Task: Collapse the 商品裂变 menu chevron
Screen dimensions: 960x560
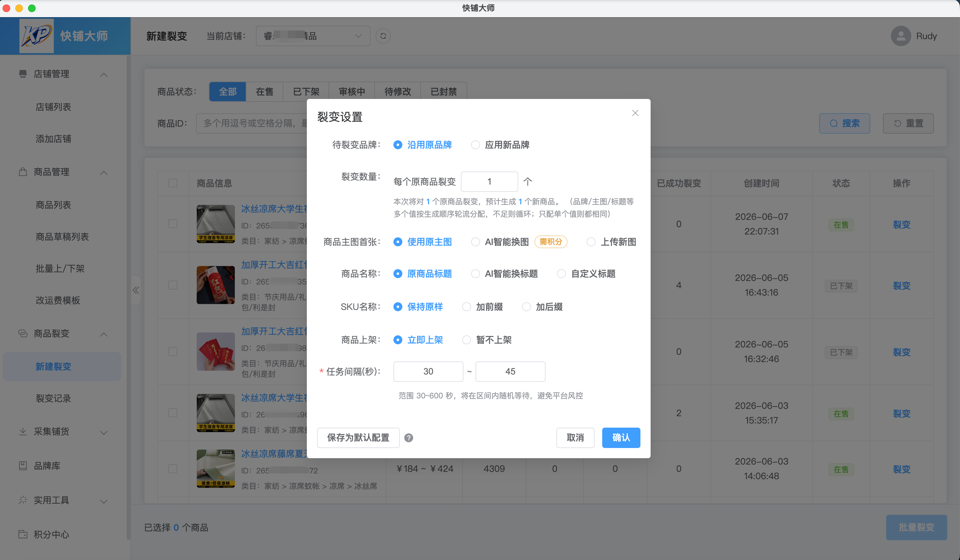Action: pyautogui.click(x=104, y=334)
